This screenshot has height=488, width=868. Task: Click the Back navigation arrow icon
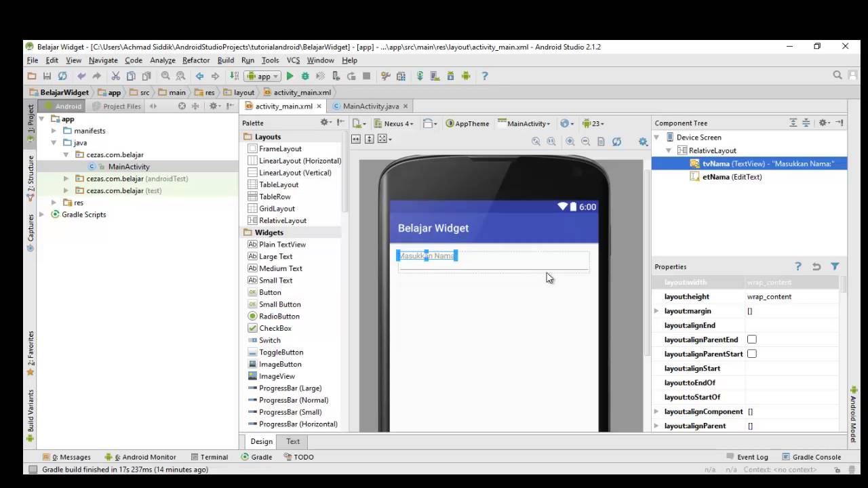point(199,76)
